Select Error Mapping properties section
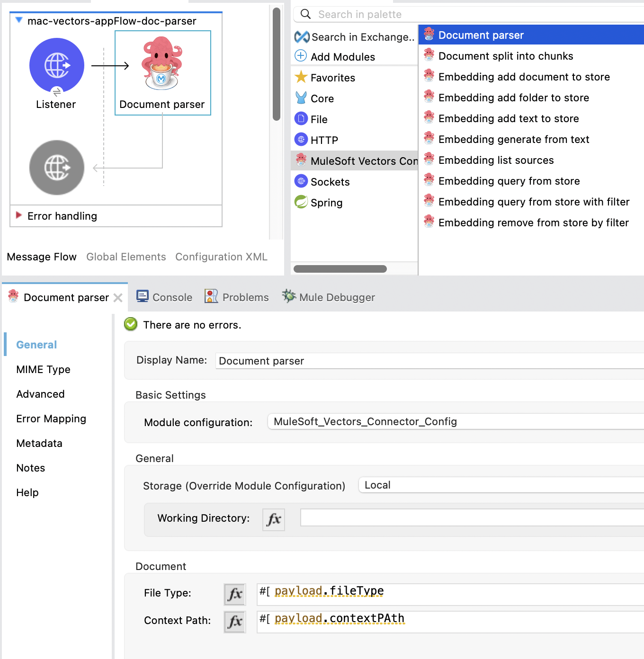Screen dimensions: 644x659 [x=51, y=419]
